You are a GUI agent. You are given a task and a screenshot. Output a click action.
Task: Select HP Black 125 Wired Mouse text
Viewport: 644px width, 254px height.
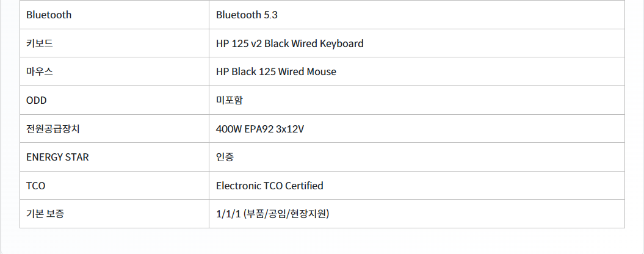coord(276,71)
